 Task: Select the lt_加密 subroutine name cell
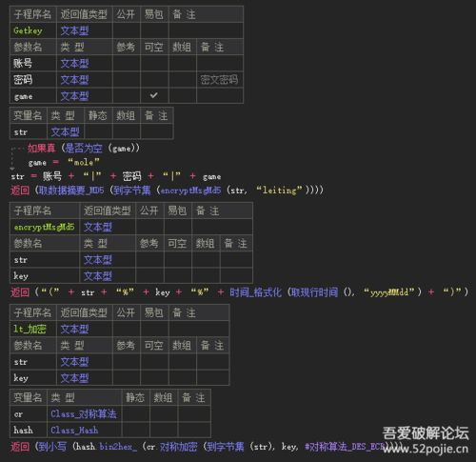click(33, 329)
